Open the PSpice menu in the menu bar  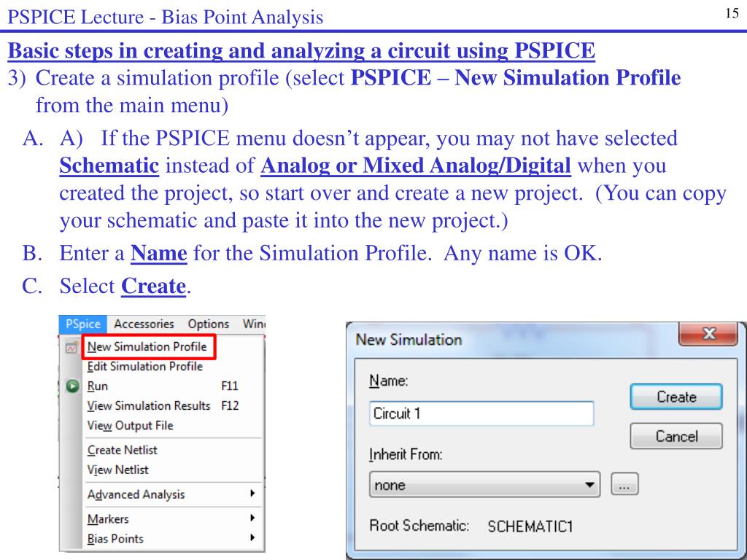point(83,324)
